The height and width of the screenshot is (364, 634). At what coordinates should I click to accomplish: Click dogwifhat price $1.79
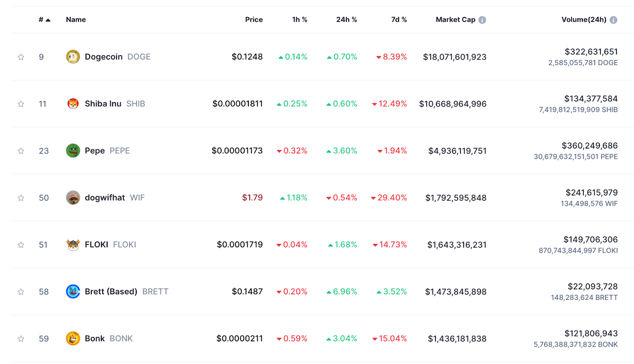point(252,198)
